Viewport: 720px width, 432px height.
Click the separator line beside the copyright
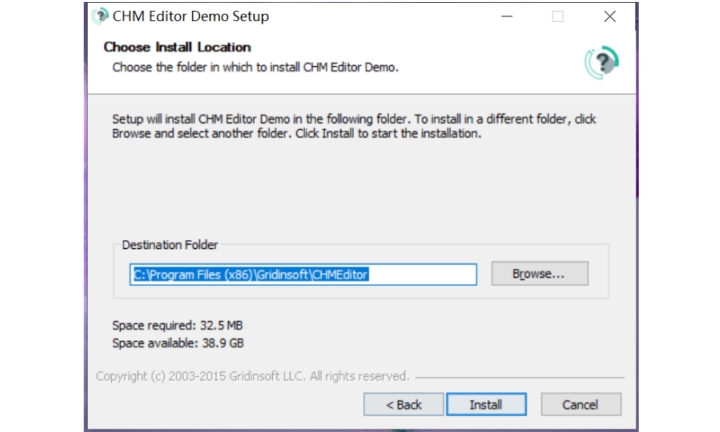click(x=520, y=378)
